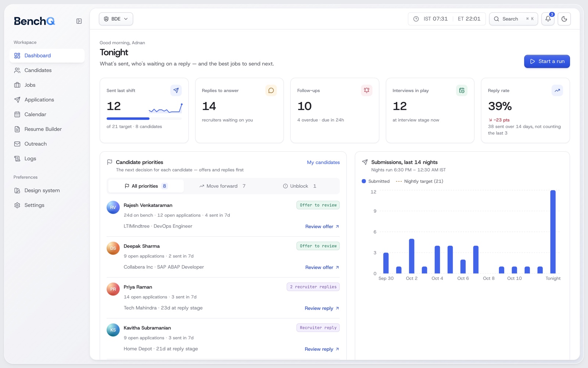Click the Follow-ups alarm bell icon
Viewport: 588px width, 368px height.
[x=366, y=91]
